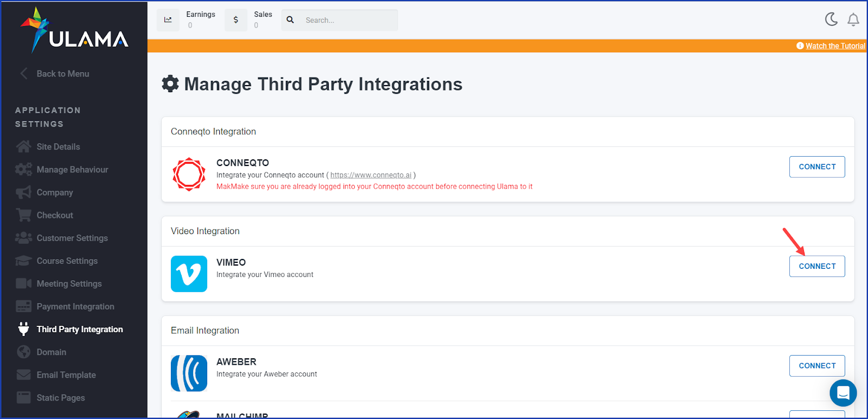This screenshot has width=868, height=419.
Task: Click the Company megaphone icon
Action: pyautogui.click(x=23, y=192)
